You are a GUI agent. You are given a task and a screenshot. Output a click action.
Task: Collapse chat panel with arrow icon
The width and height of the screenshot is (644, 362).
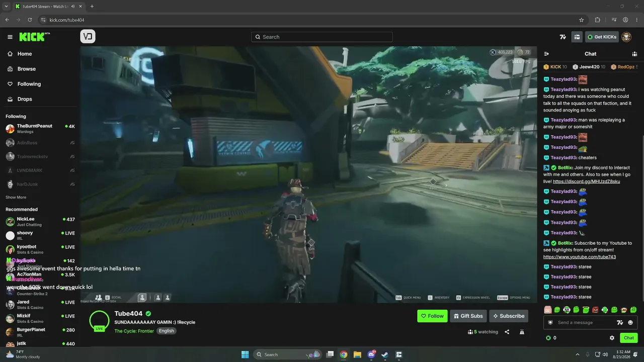point(546,54)
